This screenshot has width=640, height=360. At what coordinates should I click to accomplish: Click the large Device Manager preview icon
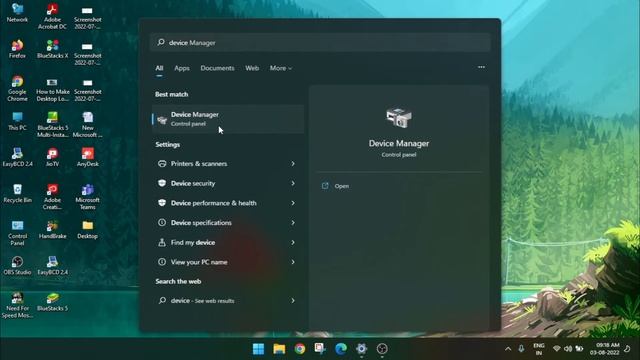(399, 118)
